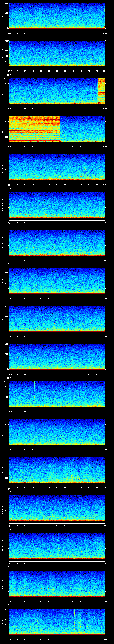The width and height of the screenshot is (114, 644).
Task: Click the 21:28:00 start time label
Action: pos(9,563)
